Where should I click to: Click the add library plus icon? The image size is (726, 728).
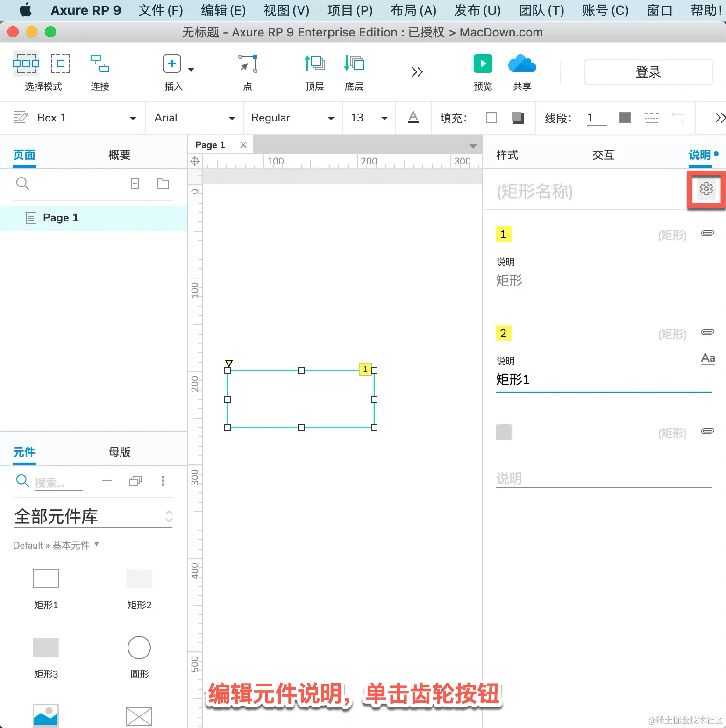click(107, 481)
